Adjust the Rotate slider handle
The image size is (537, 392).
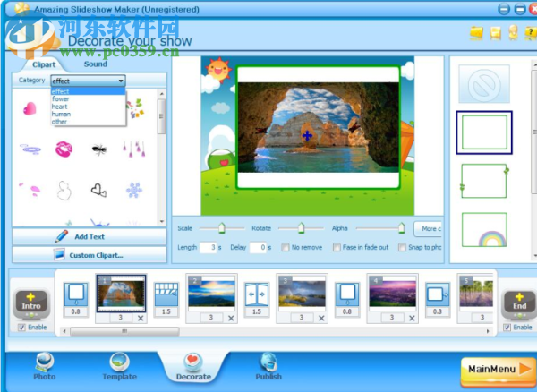click(301, 228)
